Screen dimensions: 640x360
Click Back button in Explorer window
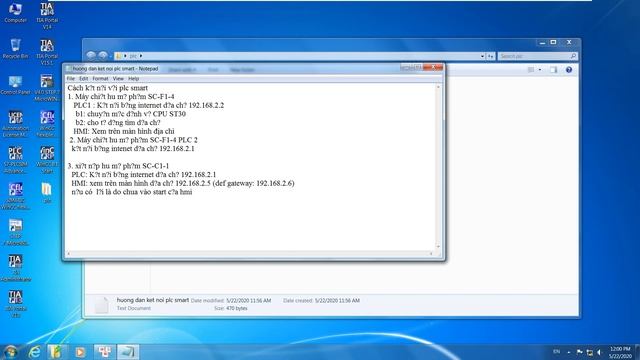click(x=91, y=56)
